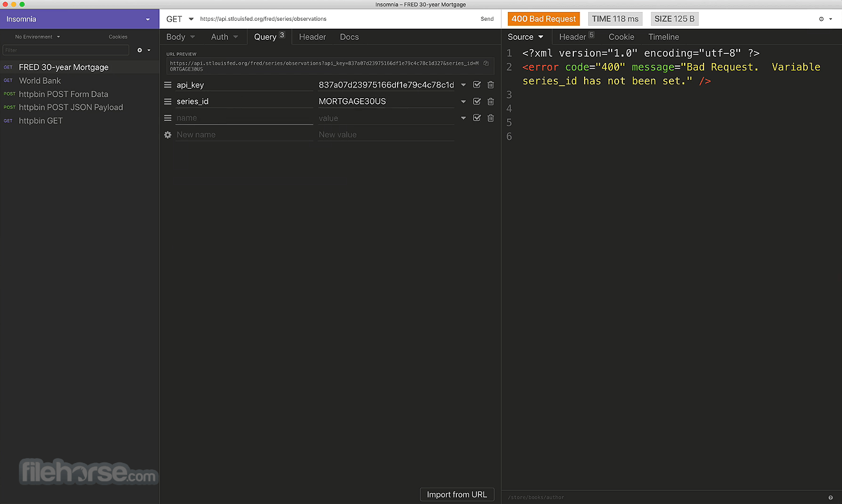The width and height of the screenshot is (842, 504).
Task: Click the response filter field /store/books/author
Action: (x=664, y=498)
